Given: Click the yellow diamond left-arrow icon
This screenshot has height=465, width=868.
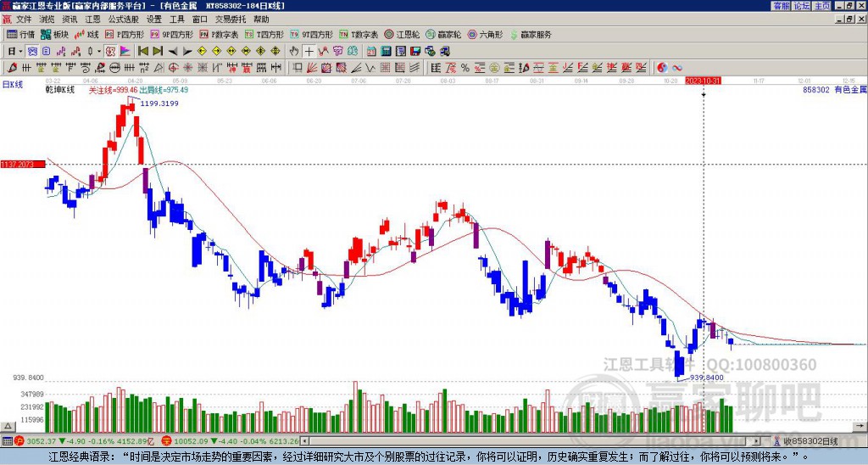Looking at the screenshot, I should pyautogui.click(x=202, y=52).
